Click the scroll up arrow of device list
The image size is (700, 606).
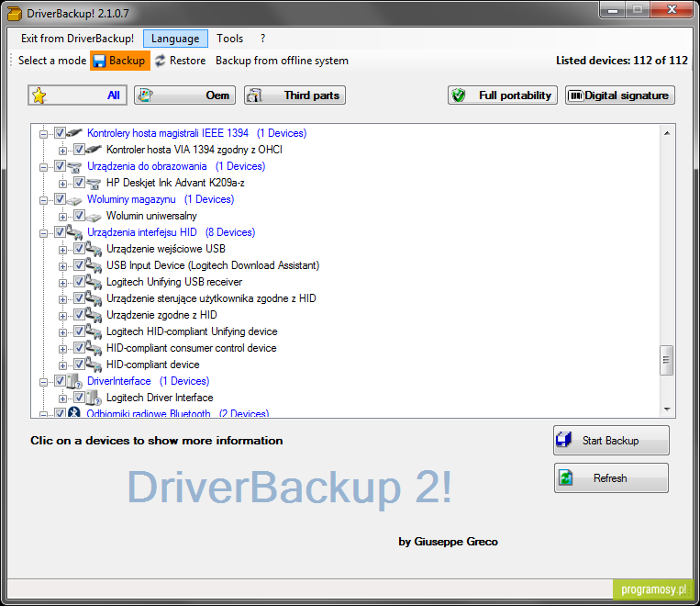pos(667,133)
